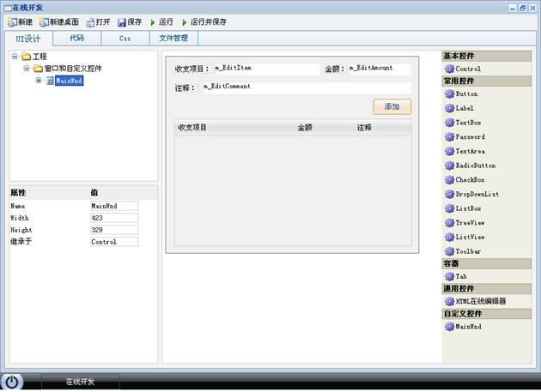The height and width of the screenshot is (392, 541).
Task: Open the 代码 tab
Action: point(77,39)
